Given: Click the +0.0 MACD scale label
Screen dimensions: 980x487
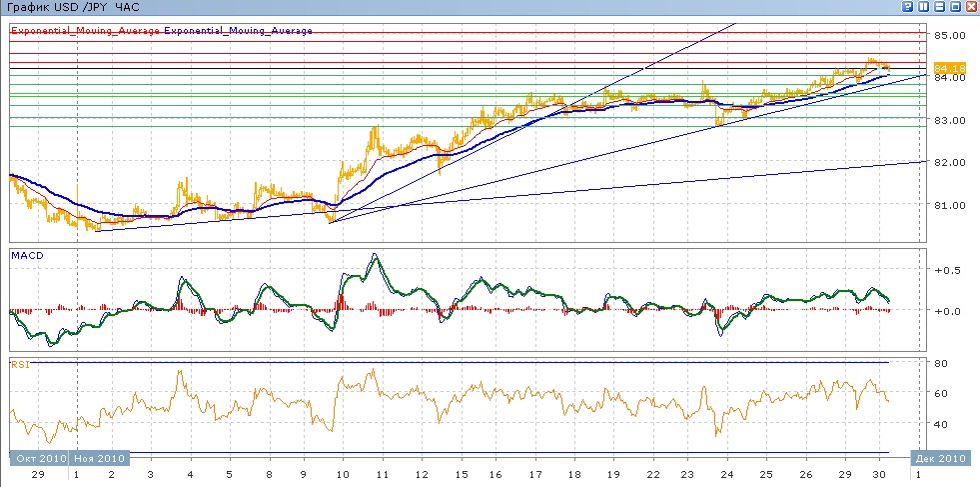Looking at the screenshot, I should coord(947,311).
